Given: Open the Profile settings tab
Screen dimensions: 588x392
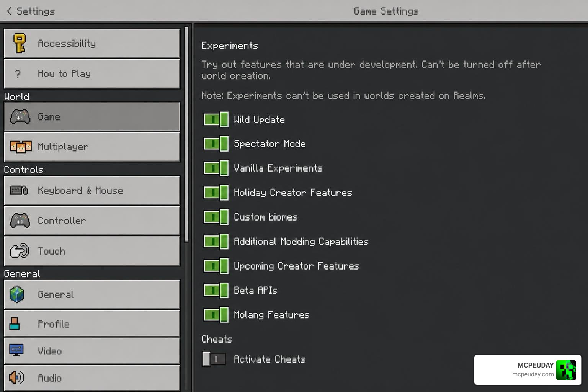Looking at the screenshot, I should pyautogui.click(x=92, y=324).
